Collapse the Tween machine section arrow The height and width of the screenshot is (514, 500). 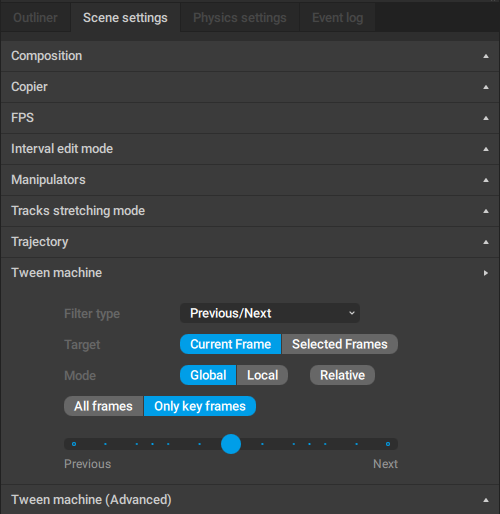[486, 273]
